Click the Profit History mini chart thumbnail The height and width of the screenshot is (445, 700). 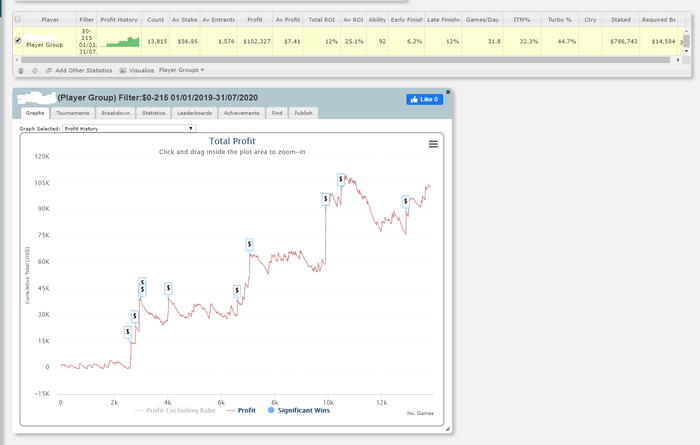coord(119,42)
